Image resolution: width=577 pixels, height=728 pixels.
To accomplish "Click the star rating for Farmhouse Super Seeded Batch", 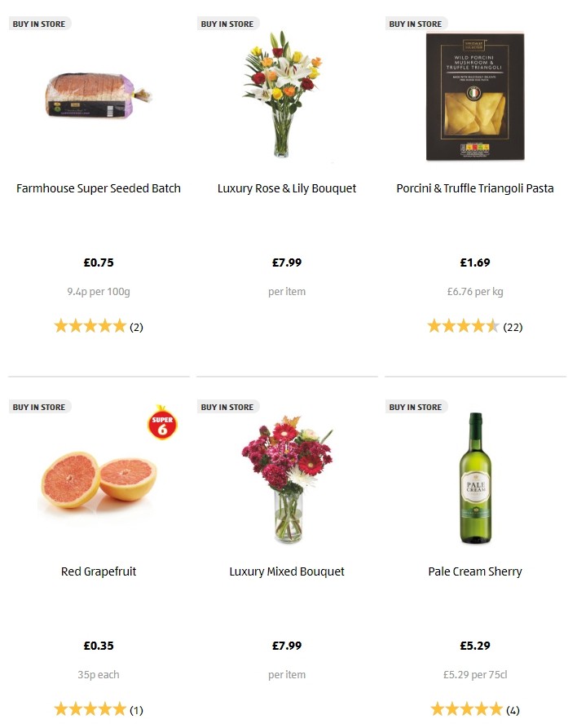I will click(x=90, y=326).
